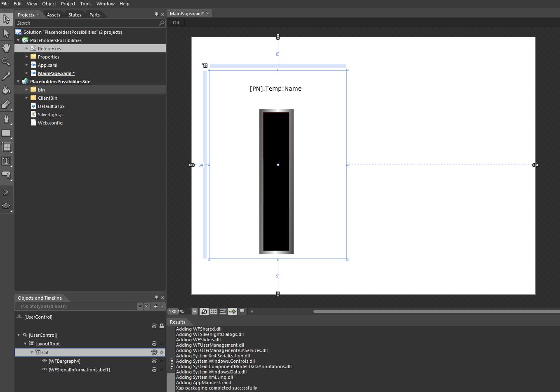The height and width of the screenshot is (392, 560).
Task: Select the Rectangle shape tool
Action: (x=6, y=133)
